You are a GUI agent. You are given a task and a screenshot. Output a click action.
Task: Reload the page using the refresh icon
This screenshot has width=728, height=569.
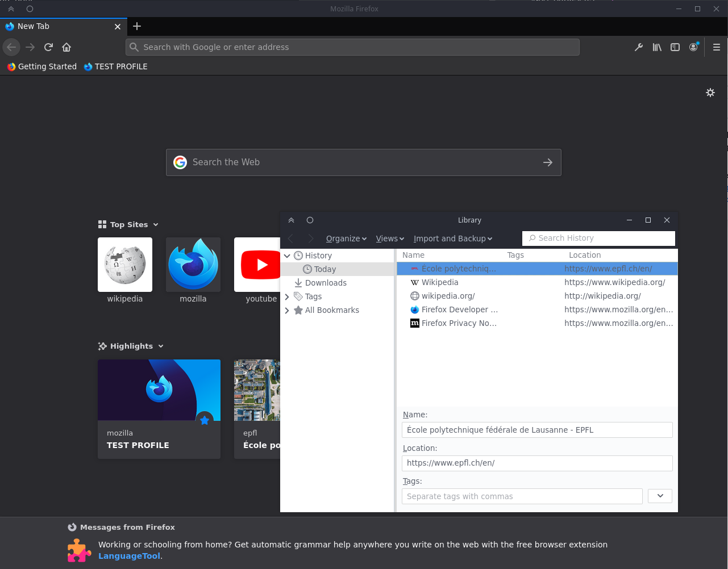click(48, 47)
